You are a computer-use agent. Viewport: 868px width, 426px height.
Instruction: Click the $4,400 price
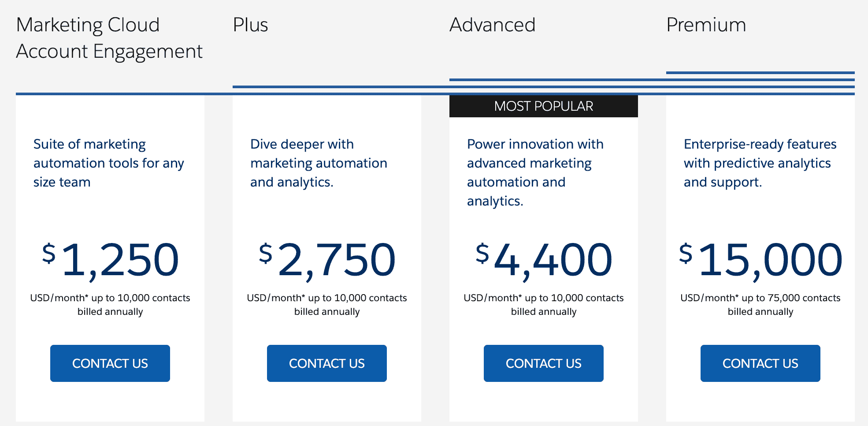click(544, 260)
